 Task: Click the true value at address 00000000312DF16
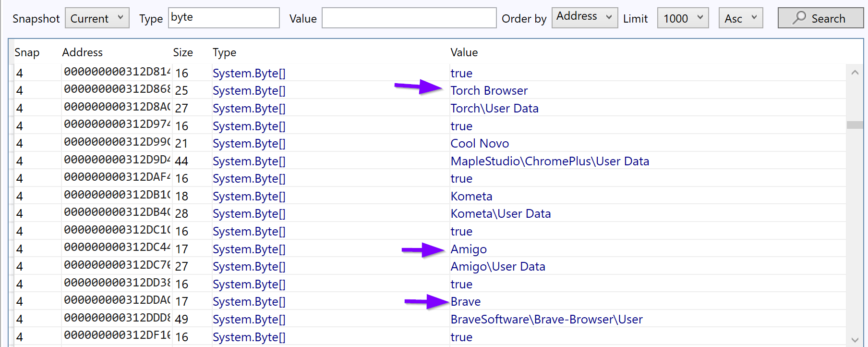[461, 337]
